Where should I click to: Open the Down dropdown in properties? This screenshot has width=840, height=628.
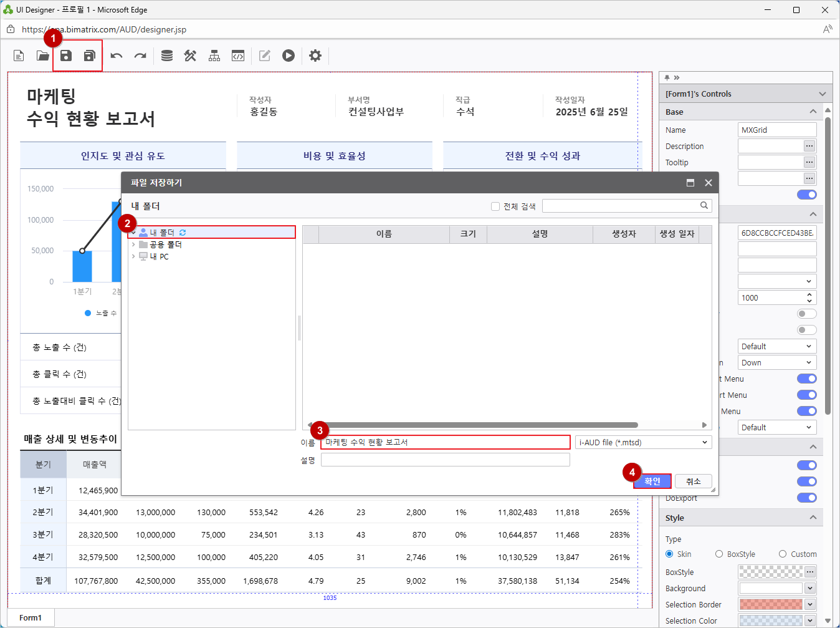point(776,363)
